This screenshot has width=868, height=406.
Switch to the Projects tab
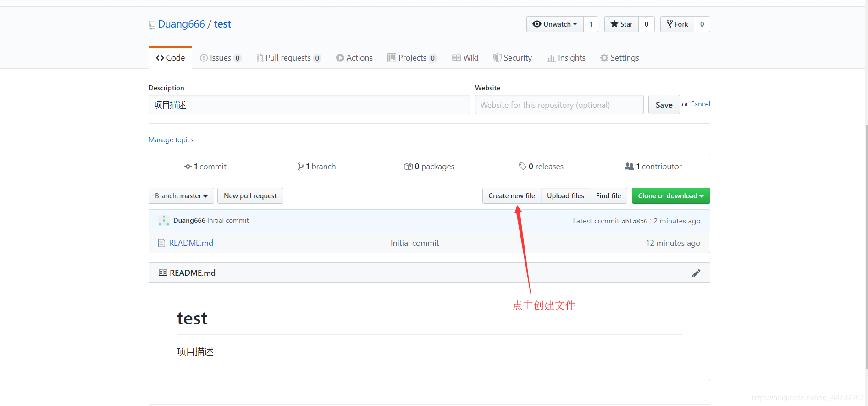pos(412,58)
